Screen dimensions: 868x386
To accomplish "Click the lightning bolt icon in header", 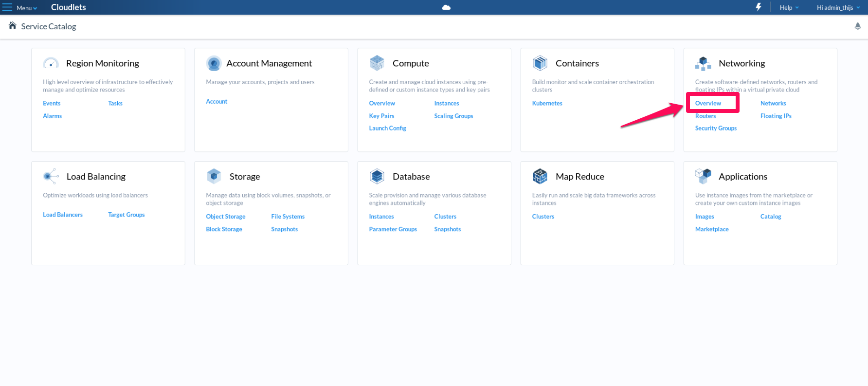I will click(x=758, y=7).
